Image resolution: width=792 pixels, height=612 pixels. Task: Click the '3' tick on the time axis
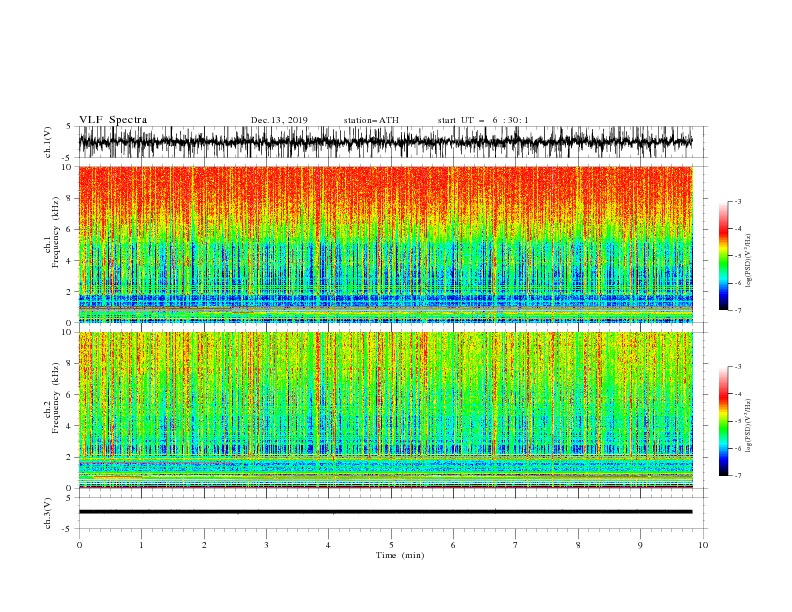coord(266,545)
